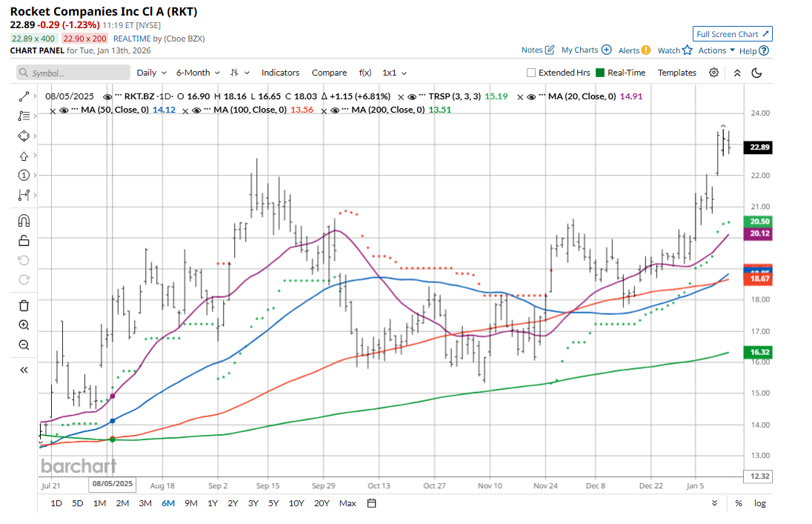The image size is (812, 524).
Task: Delete drawings with the trash can icon
Action: coord(24,305)
